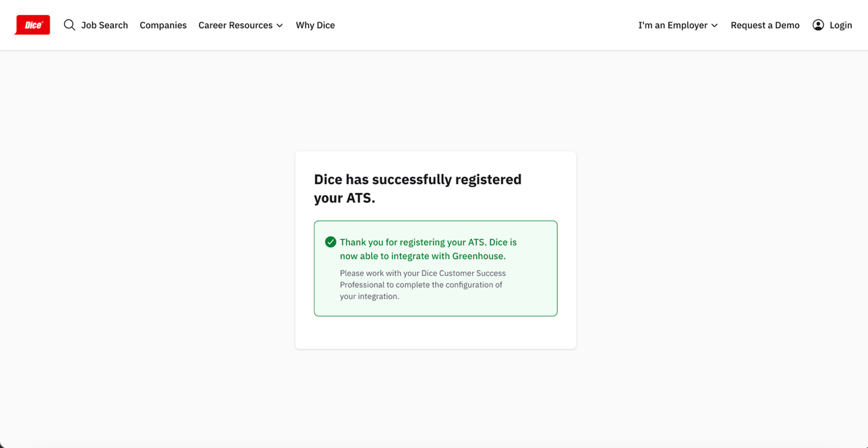This screenshot has height=448, width=868.
Task: Expand the chevron beside Career Resources
Action: [x=280, y=26]
